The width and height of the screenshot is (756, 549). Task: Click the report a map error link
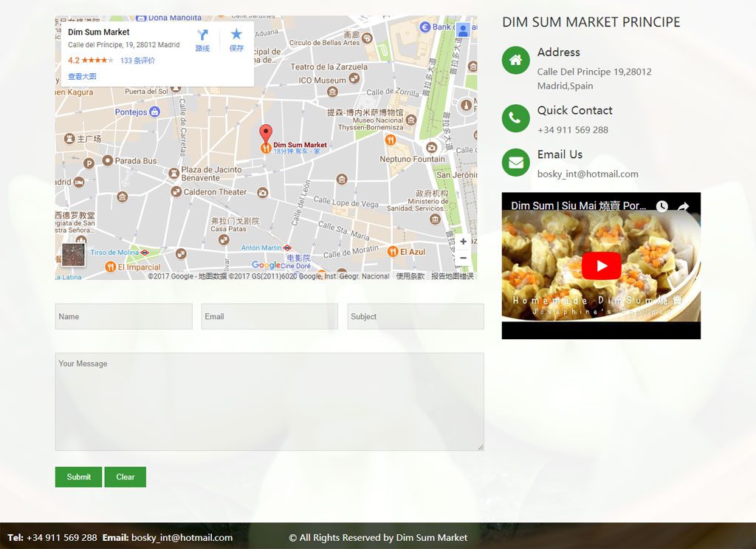[453, 276]
